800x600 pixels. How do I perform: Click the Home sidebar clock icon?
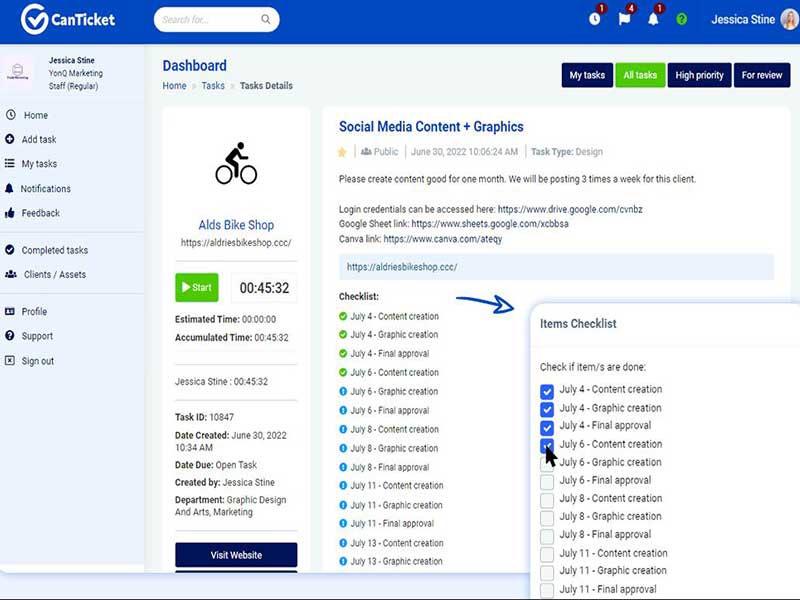click(10, 115)
